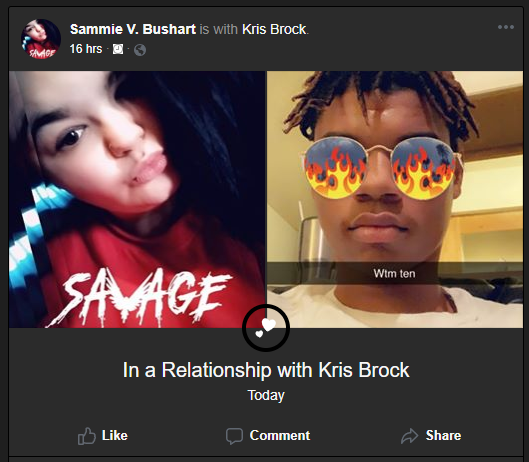
Task: Click the hearts relationship icon circle
Action: pos(266,328)
